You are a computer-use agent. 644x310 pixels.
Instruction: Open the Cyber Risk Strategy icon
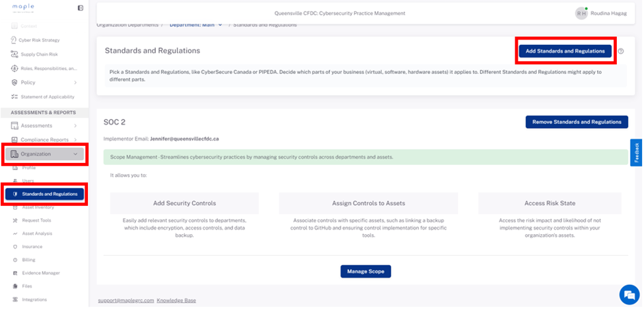[14, 40]
